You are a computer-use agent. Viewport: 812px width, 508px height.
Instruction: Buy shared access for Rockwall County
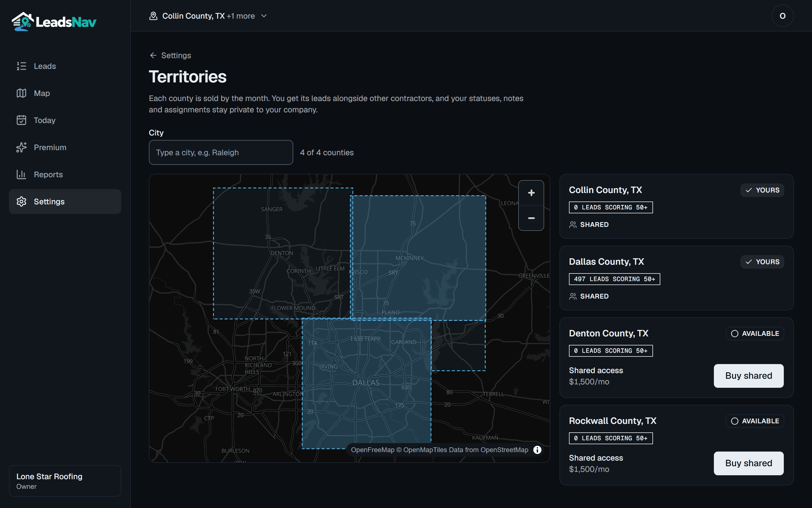[749, 463]
